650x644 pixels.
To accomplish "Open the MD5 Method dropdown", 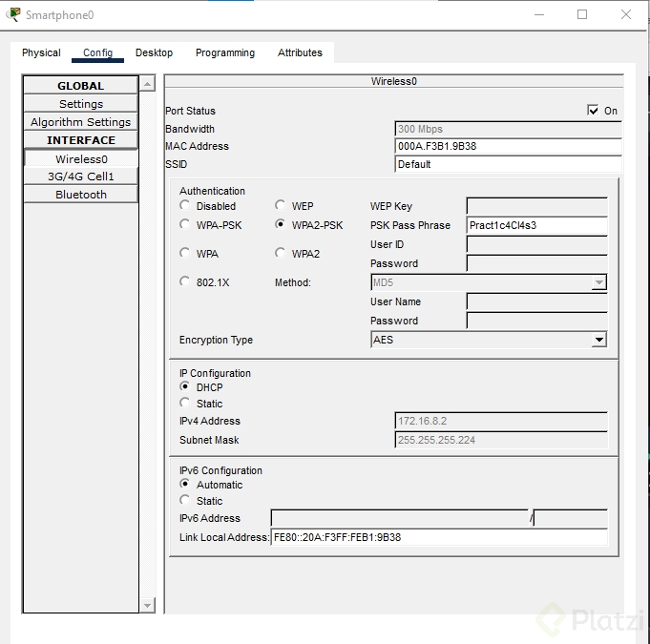I will pyautogui.click(x=489, y=282).
